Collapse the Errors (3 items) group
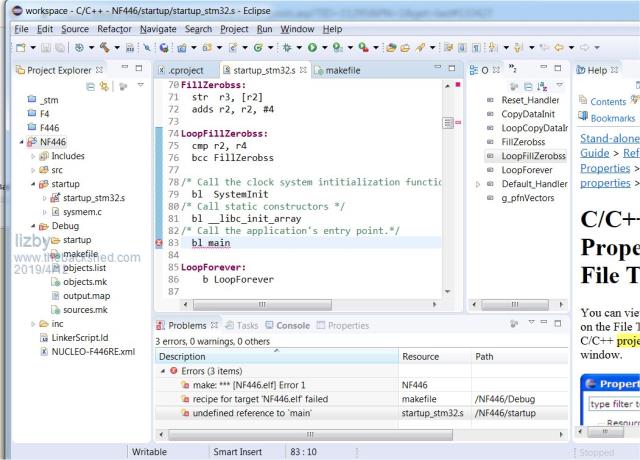Image resolution: width=640 pixels, height=460 pixels. tap(164, 371)
